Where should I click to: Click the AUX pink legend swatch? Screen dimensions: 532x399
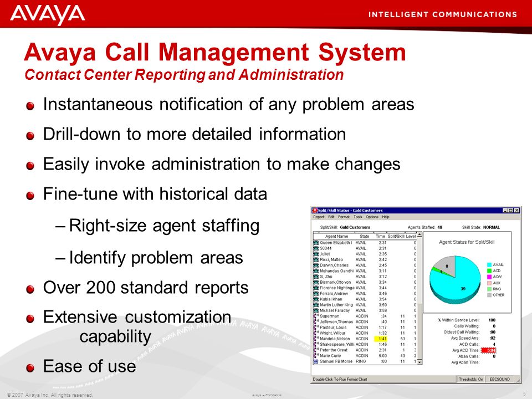click(489, 283)
